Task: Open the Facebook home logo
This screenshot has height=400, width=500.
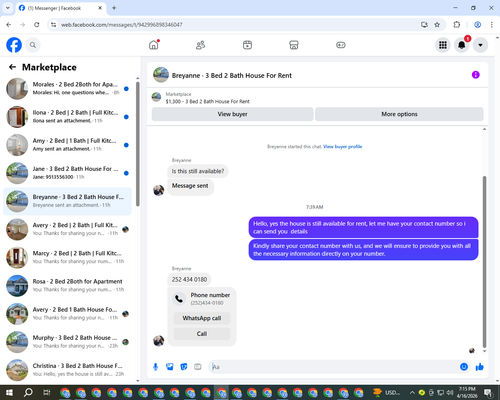Action: pos(14,45)
